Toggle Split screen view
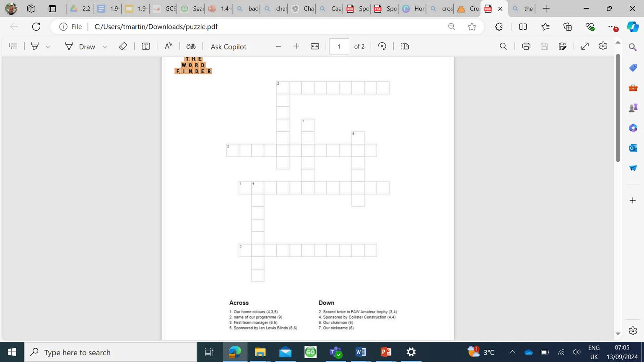This screenshot has height=362, width=644. pyautogui.click(x=523, y=26)
